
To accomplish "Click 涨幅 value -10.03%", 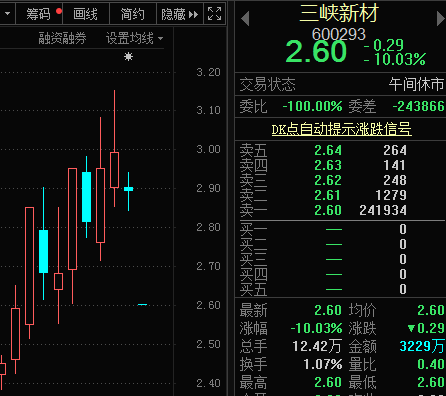I will (316, 328).
